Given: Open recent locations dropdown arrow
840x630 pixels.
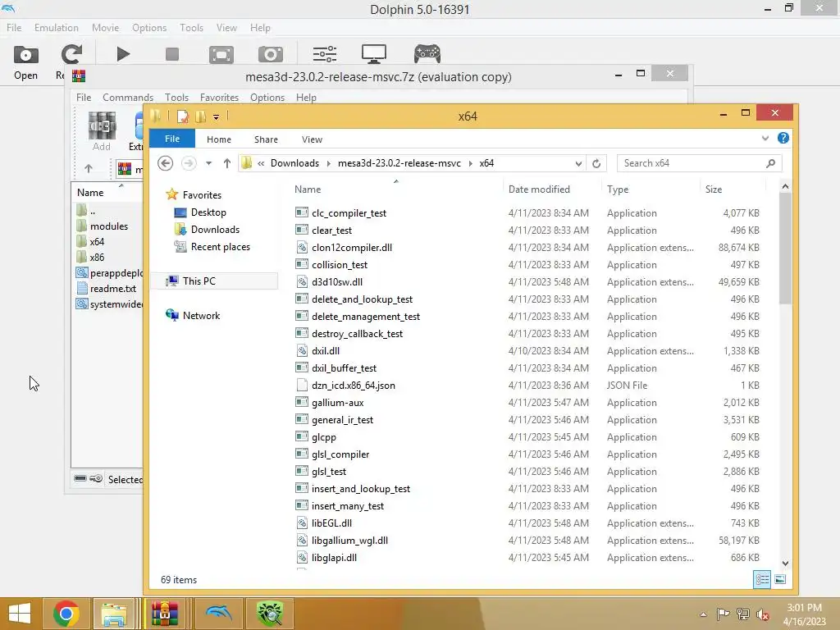Looking at the screenshot, I should (x=209, y=163).
